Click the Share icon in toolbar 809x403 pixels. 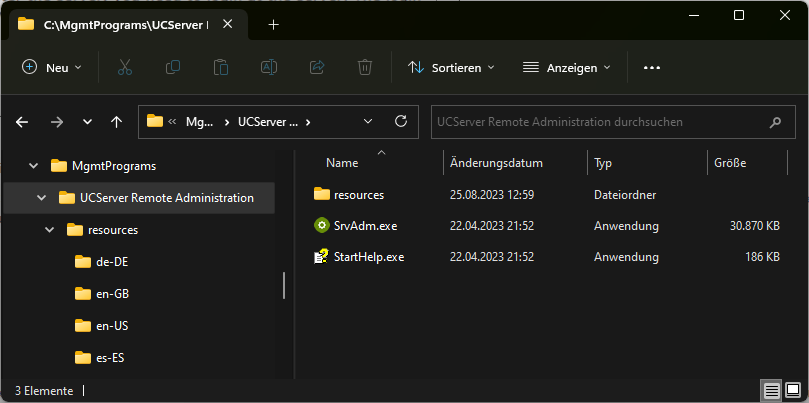[x=317, y=68]
